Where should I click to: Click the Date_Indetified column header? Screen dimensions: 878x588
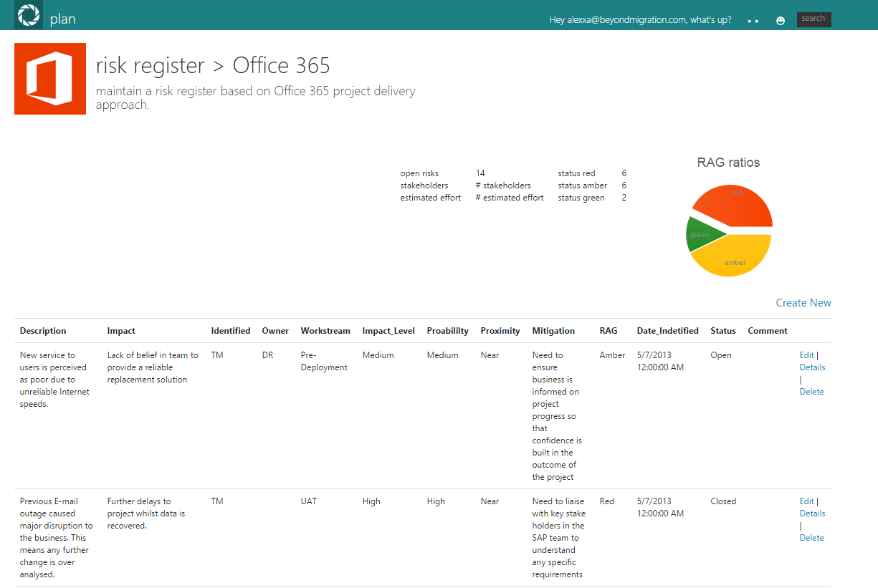[667, 331]
